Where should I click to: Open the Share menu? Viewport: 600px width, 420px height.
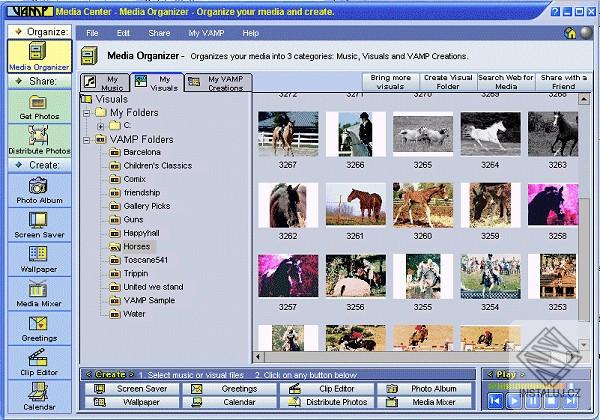tap(159, 33)
